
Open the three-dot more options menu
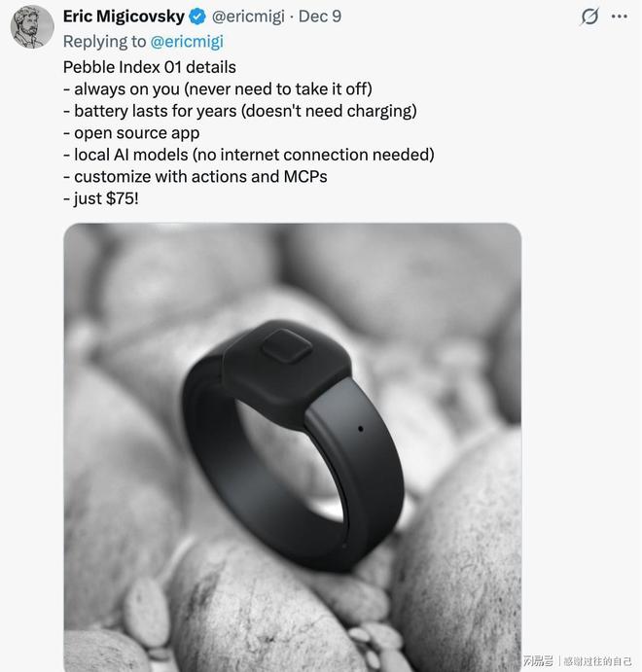619,17
